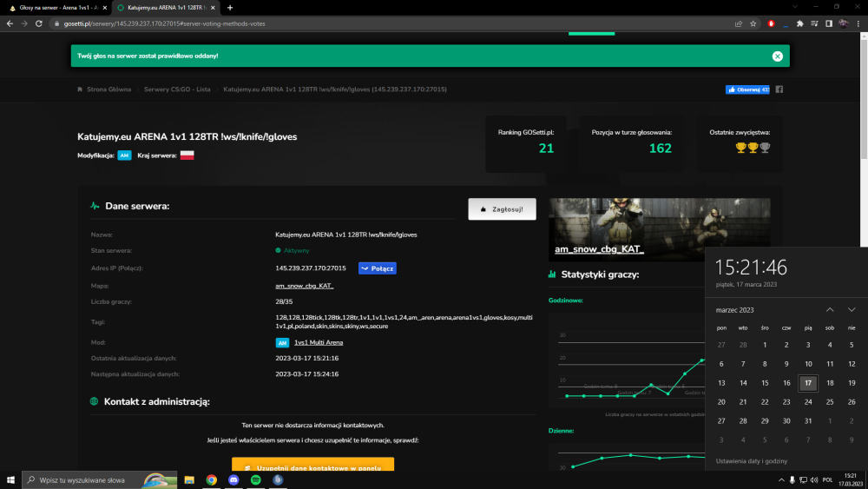Close the green vote confirmation banner

(x=777, y=56)
